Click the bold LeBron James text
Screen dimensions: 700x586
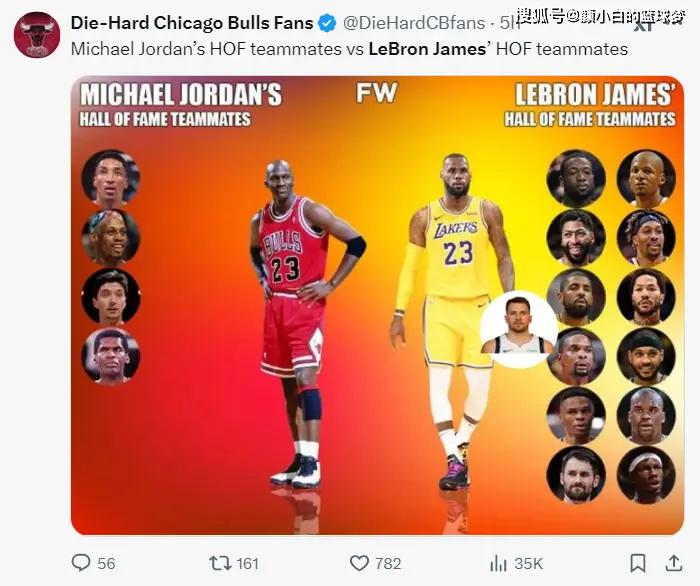pyautogui.click(x=427, y=49)
